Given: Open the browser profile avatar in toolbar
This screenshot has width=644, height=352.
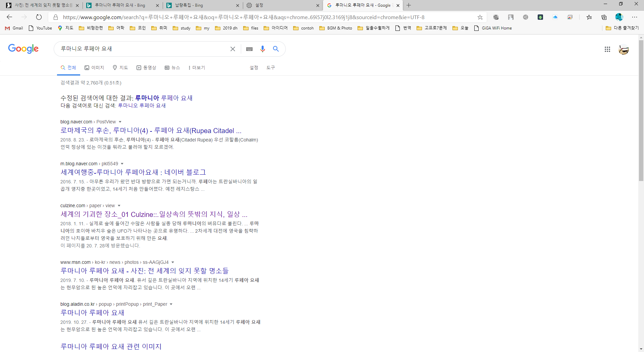Looking at the screenshot, I should click(x=619, y=17).
